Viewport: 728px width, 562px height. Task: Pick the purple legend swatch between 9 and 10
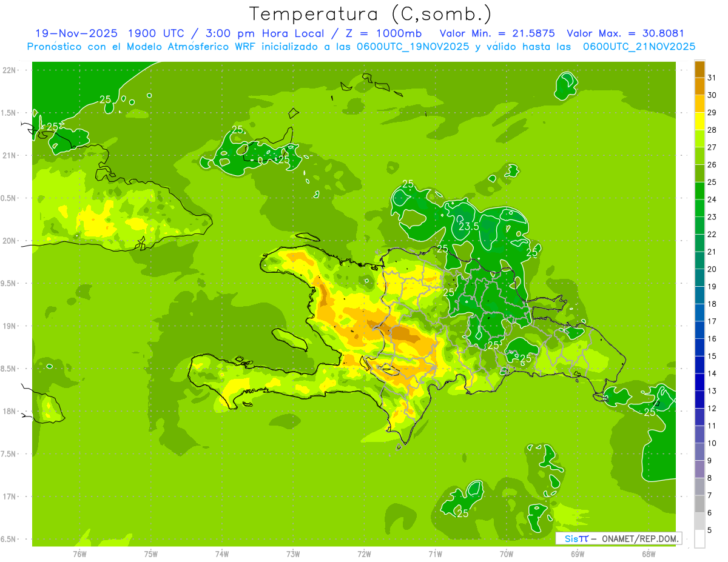click(699, 452)
